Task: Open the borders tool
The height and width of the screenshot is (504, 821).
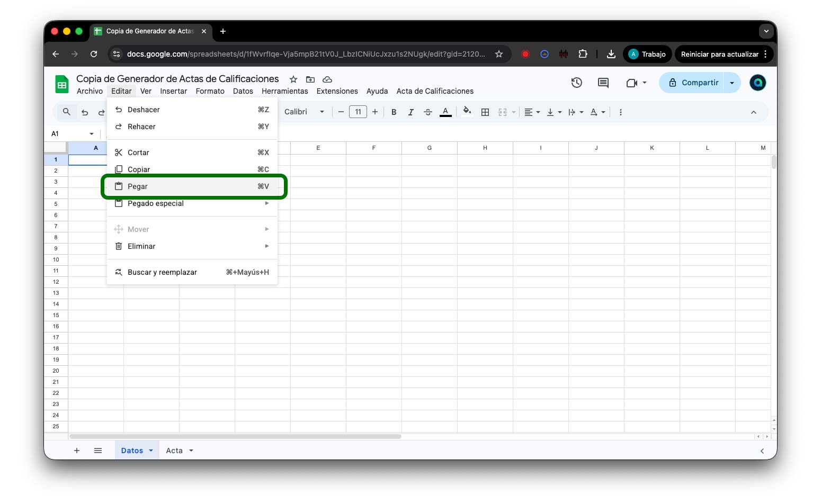Action: pos(485,112)
